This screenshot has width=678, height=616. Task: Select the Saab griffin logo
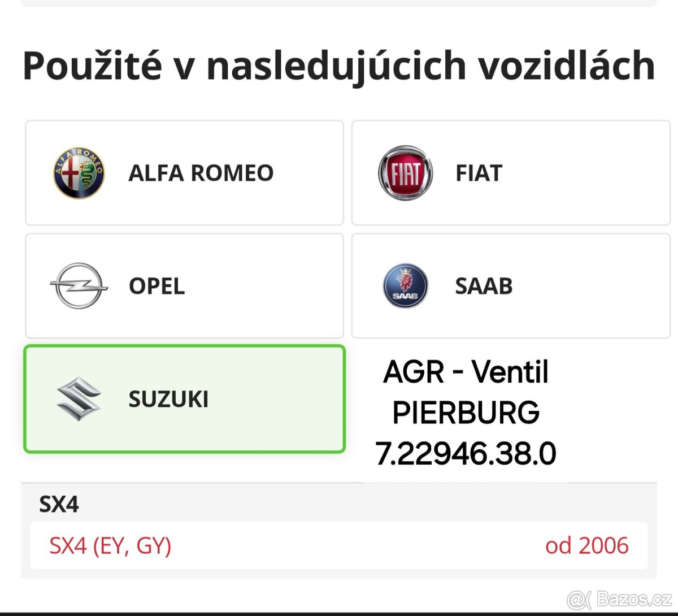coord(406,286)
